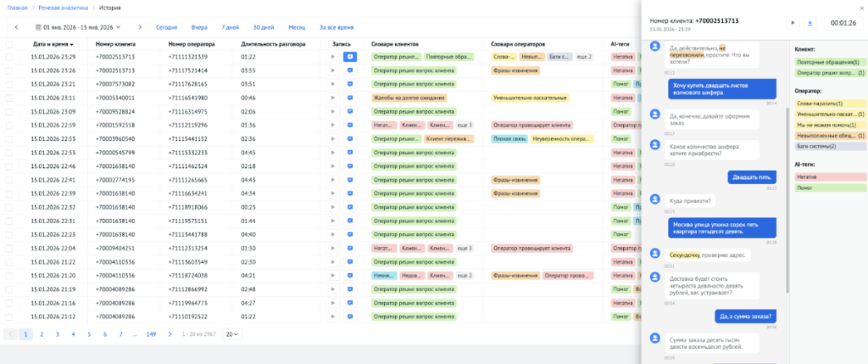The height and width of the screenshot is (364, 868).
Task: Play the recording for the 23:29 call
Action: (x=333, y=57)
